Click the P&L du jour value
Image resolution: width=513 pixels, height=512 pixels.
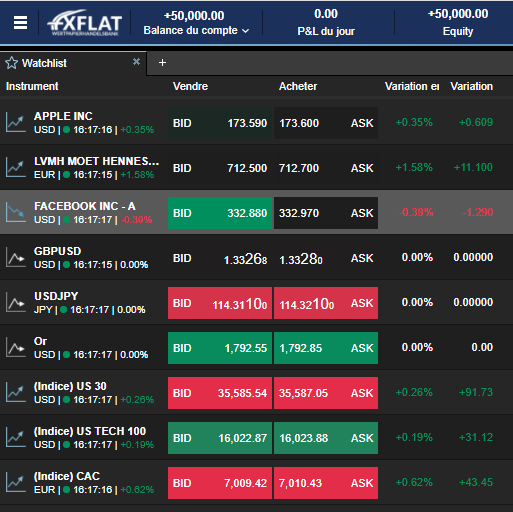point(326,14)
